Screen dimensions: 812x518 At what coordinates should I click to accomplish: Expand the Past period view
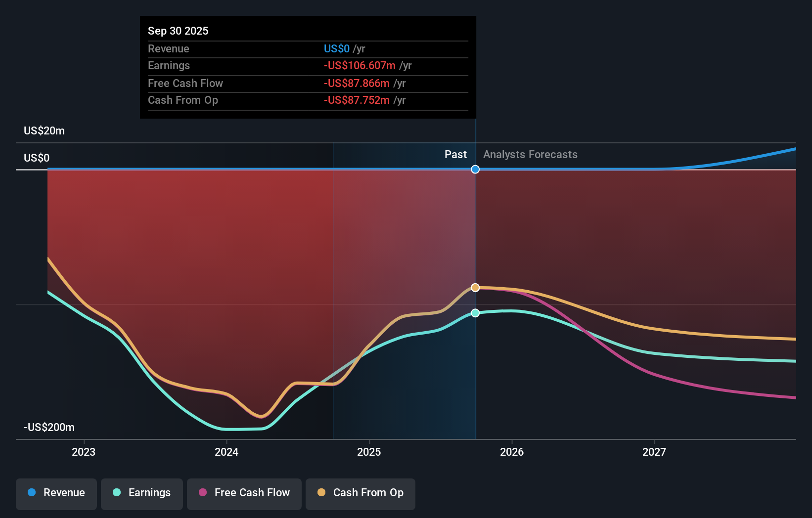coord(455,154)
